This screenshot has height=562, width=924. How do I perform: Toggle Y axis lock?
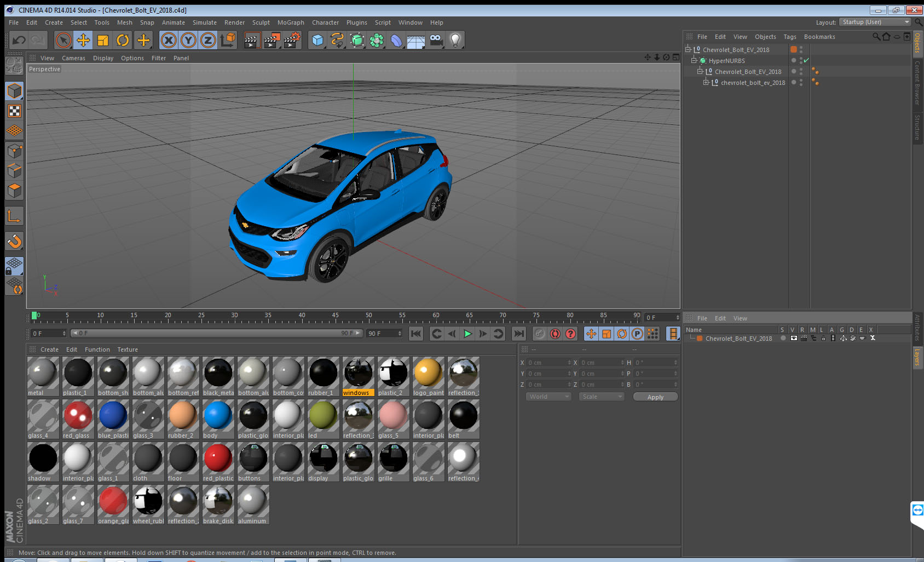point(188,40)
